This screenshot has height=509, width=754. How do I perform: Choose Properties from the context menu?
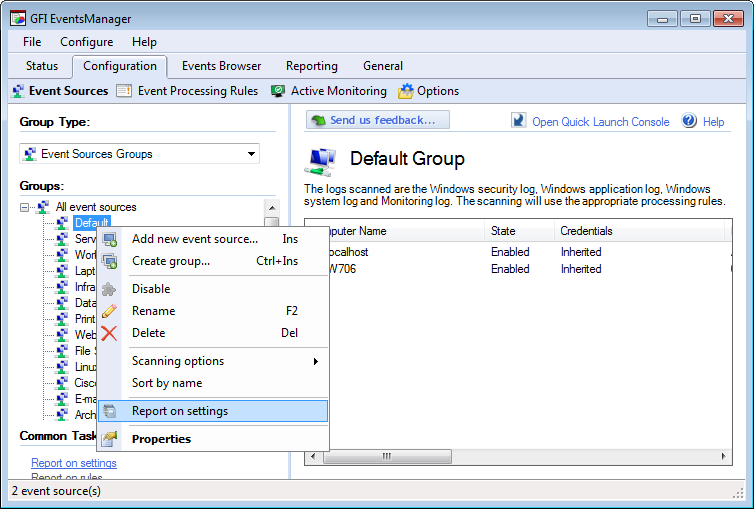click(213, 439)
